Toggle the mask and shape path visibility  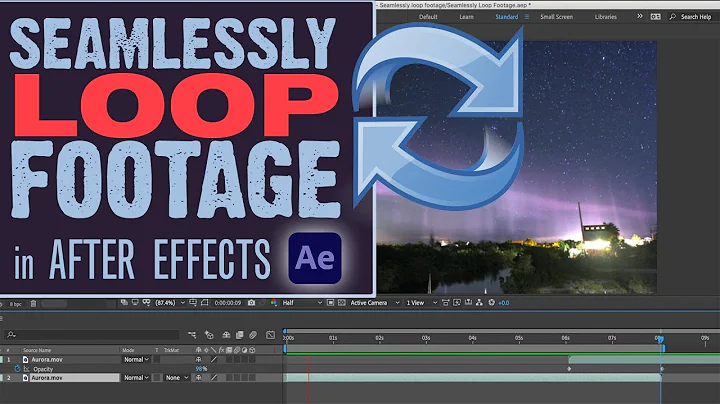click(x=204, y=303)
